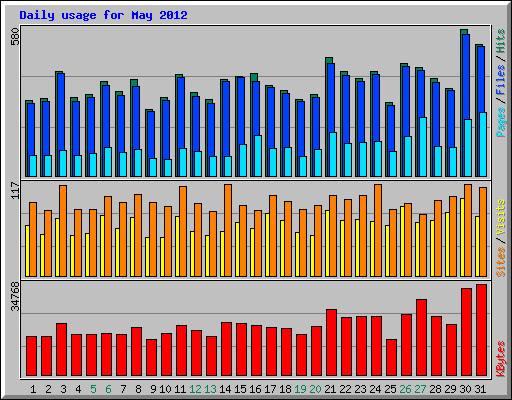The width and height of the screenshot is (512, 400).
Task: Select the red KBytes bar for day 25
Action: (391, 357)
